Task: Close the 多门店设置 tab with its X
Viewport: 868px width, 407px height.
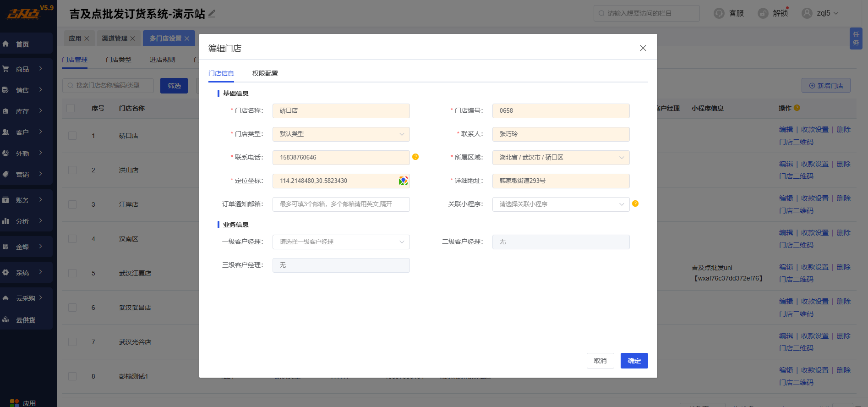Action: click(187, 38)
